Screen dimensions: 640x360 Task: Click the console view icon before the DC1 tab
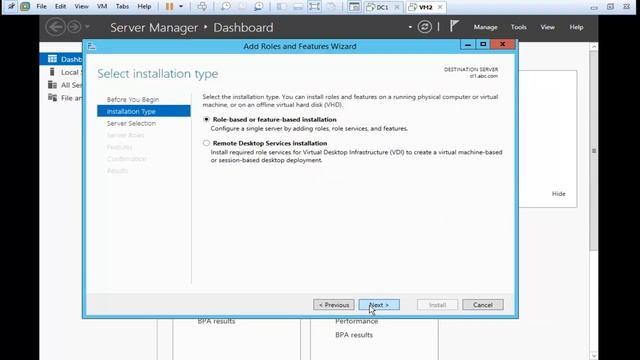point(354,7)
